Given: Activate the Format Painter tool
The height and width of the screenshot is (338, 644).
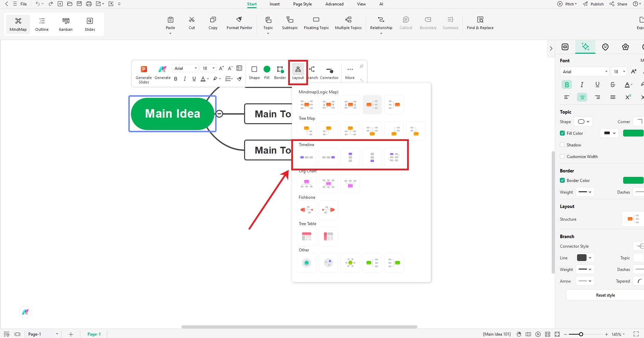Looking at the screenshot, I should (x=239, y=23).
